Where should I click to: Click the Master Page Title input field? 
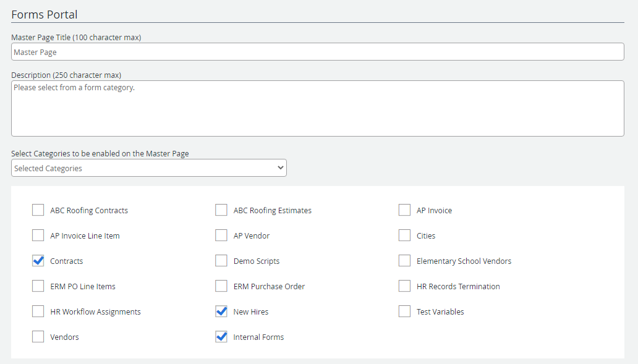[x=317, y=52]
